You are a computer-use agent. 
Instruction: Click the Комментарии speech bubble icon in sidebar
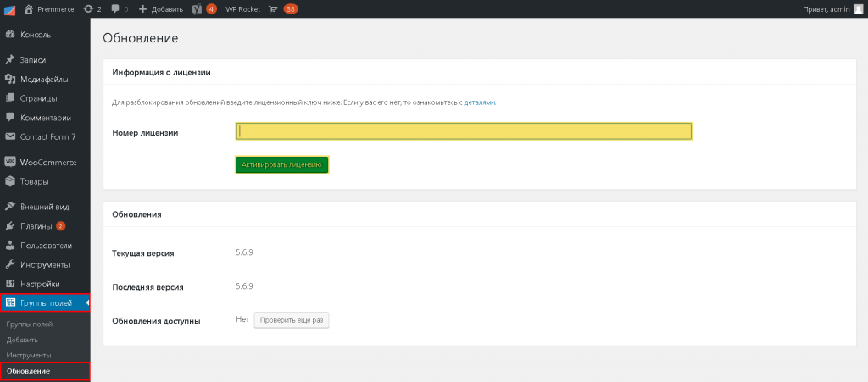coord(9,118)
